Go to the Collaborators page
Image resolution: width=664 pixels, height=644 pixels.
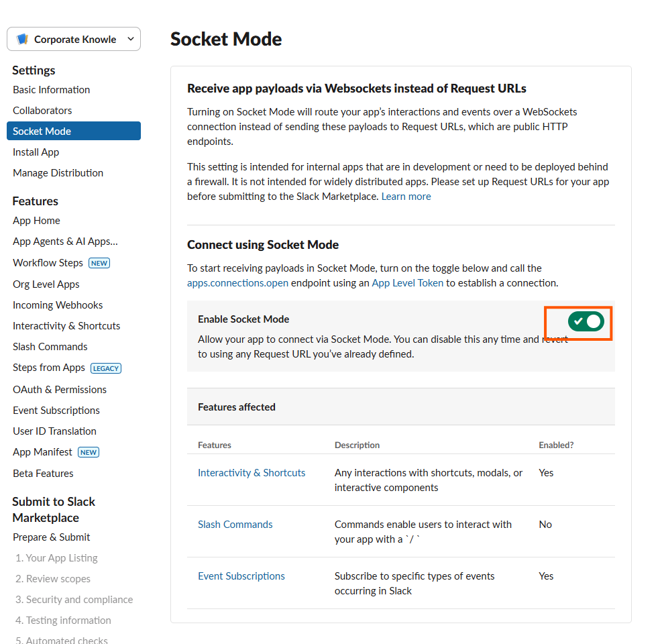[42, 111]
